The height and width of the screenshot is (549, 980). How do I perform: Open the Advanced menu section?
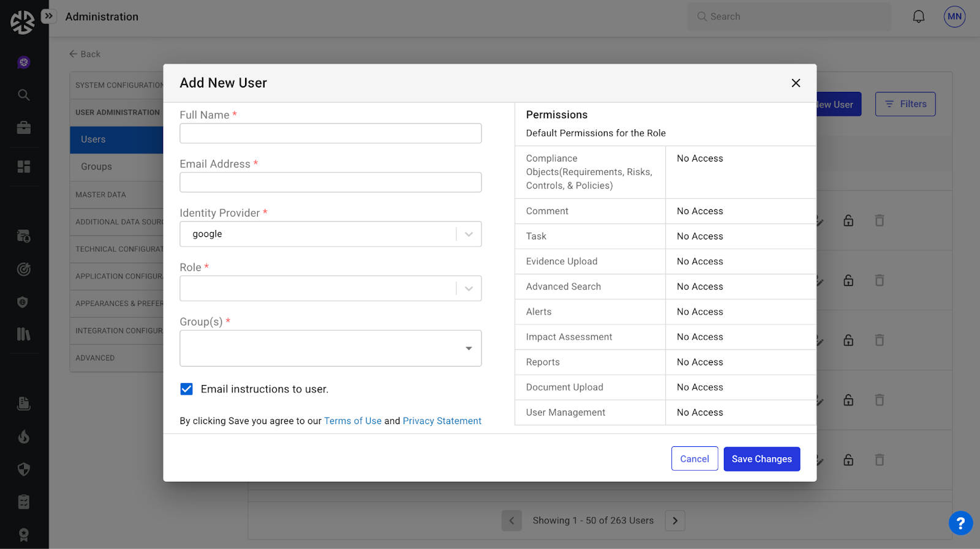(95, 358)
